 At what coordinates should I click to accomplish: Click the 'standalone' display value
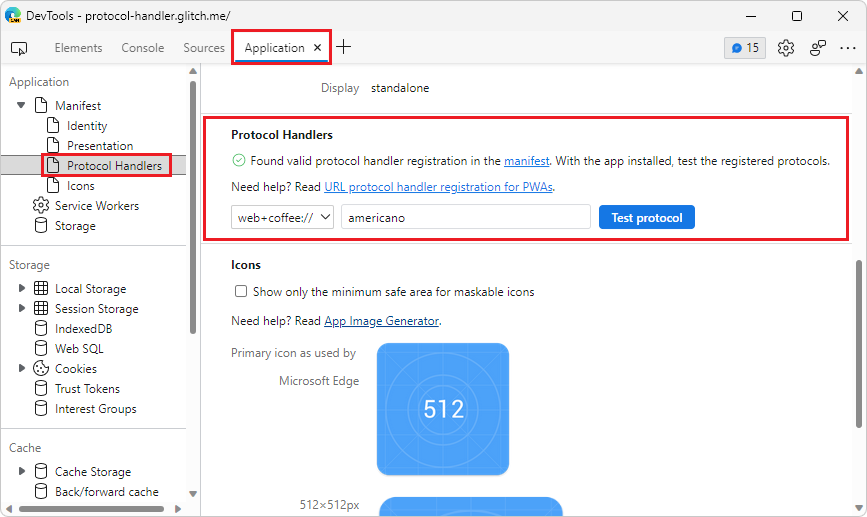pyautogui.click(x=400, y=88)
